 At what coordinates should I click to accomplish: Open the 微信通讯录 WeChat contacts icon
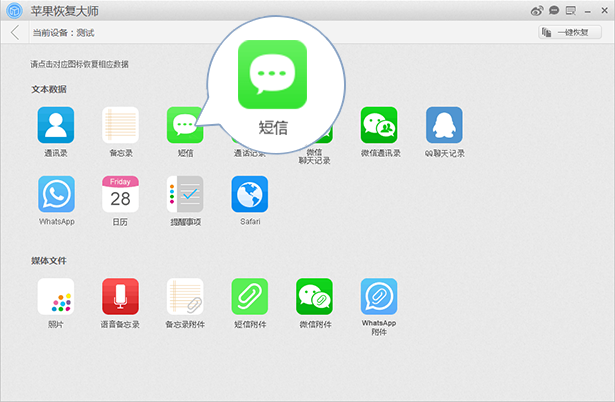pos(379,125)
